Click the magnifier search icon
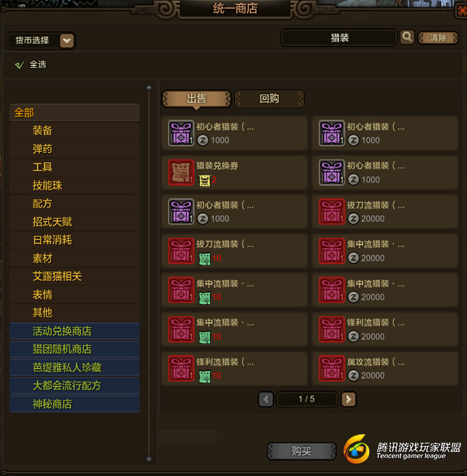 tap(407, 37)
